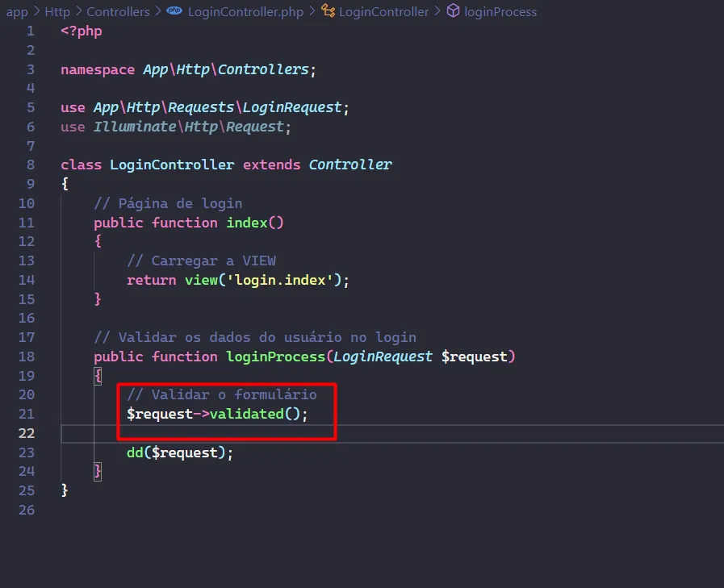Open the 'app' breadcrumb folder
Viewport: 724px width, 588px height.
pos(17,11)
